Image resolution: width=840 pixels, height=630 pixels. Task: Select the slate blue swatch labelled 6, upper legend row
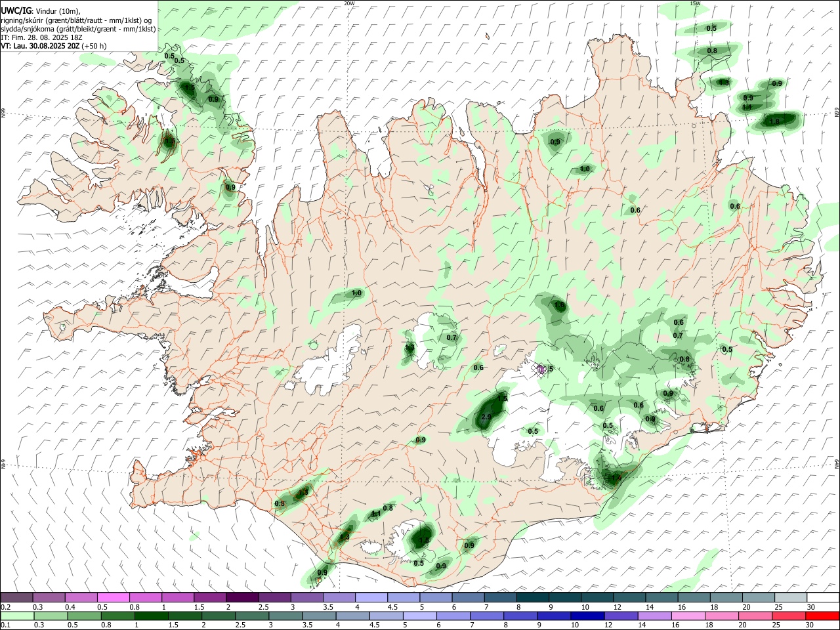click(x=468, y=598)
